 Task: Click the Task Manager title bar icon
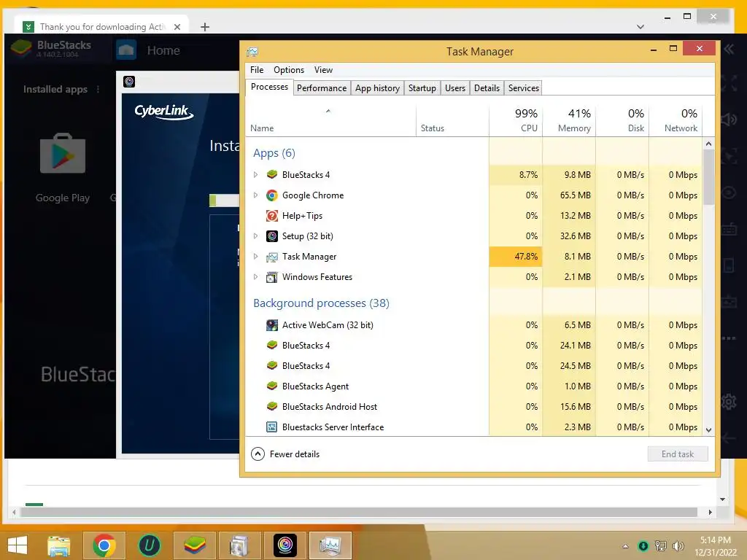(252, 52)
